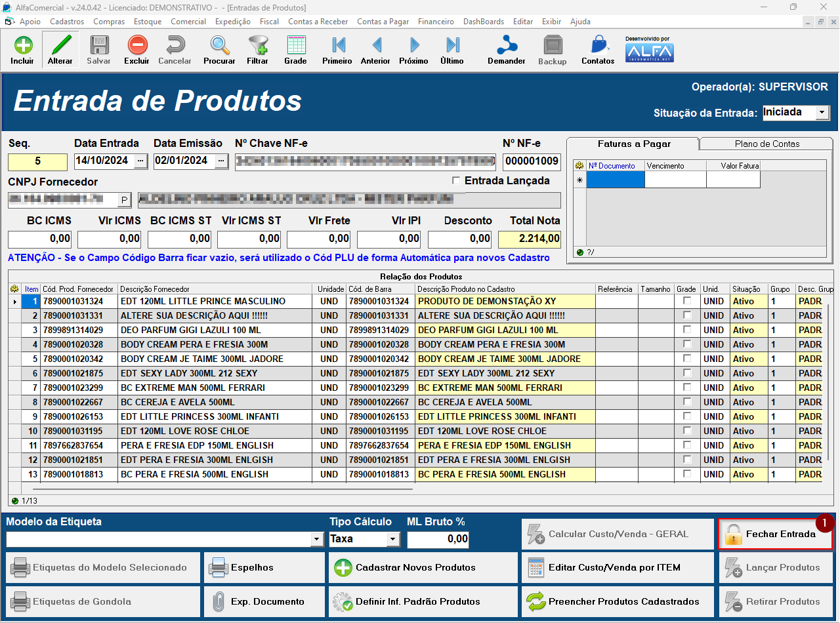Screen dimensions: 840x623
Task: Jump to Último record arrow
Action: tap(452, 50)
